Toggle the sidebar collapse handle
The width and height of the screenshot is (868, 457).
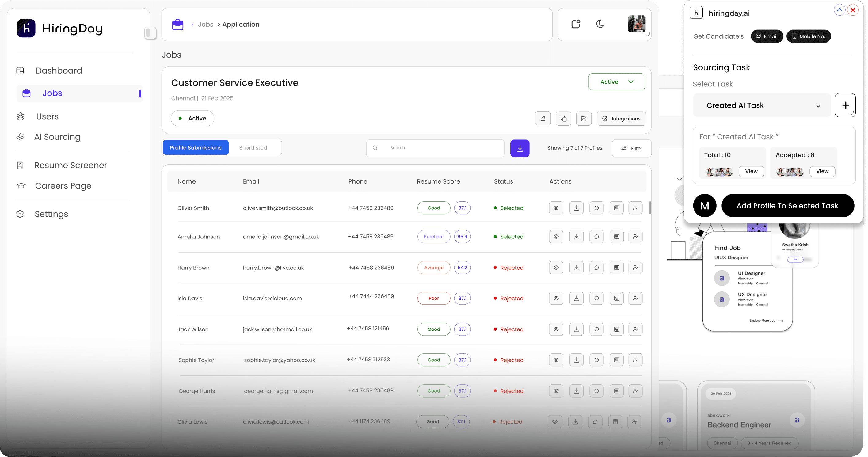click(150, 33)
